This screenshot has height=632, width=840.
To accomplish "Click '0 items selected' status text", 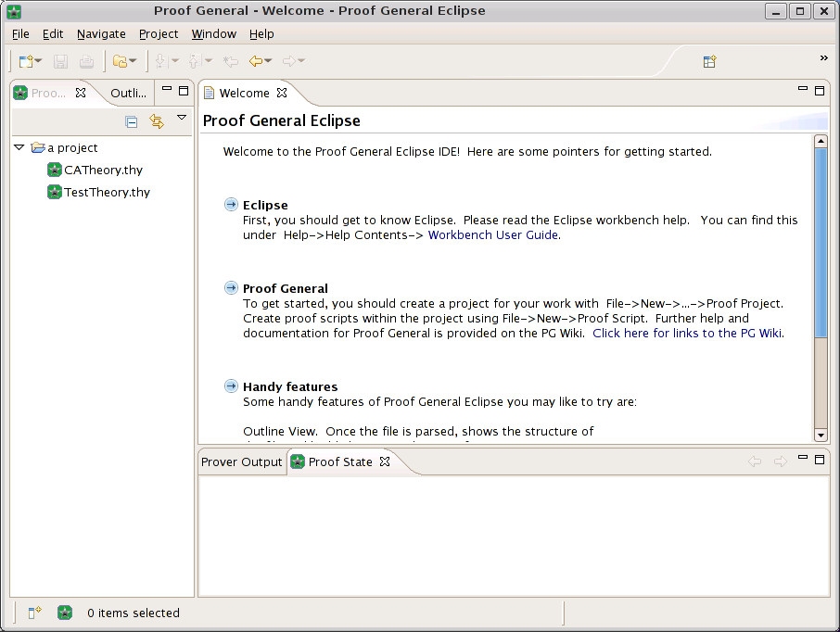I will [134, 613].
